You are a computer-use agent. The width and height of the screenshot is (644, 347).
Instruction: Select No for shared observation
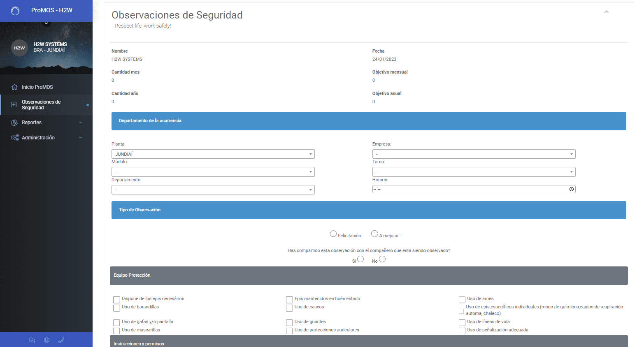tap(382, 259)
